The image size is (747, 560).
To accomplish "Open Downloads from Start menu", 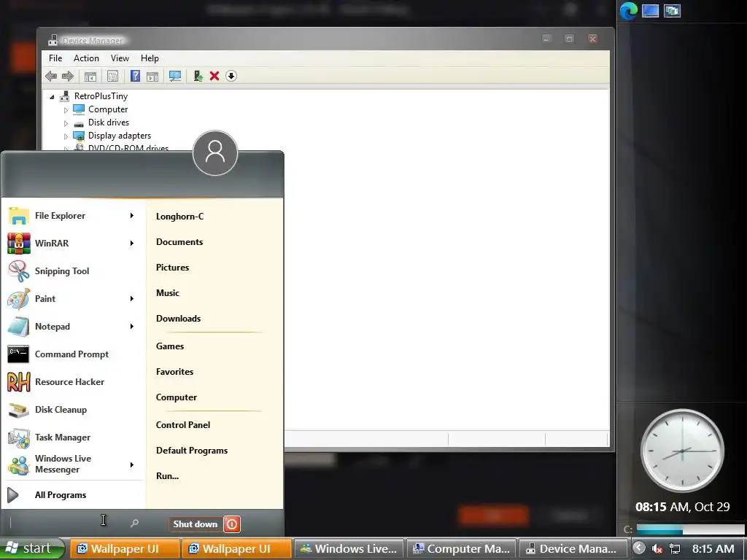I will coord(178,319).
